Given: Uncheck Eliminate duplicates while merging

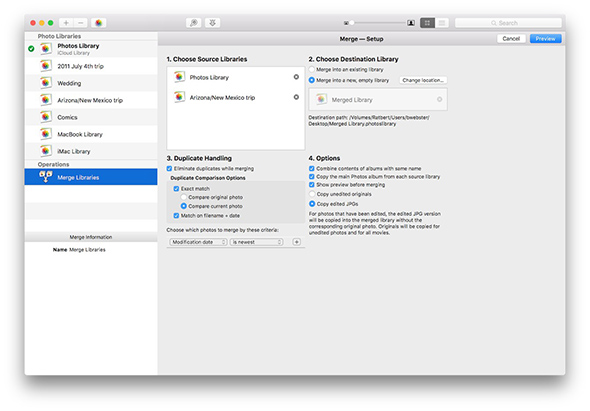Looking at the screenshot, I should point(169,169).
